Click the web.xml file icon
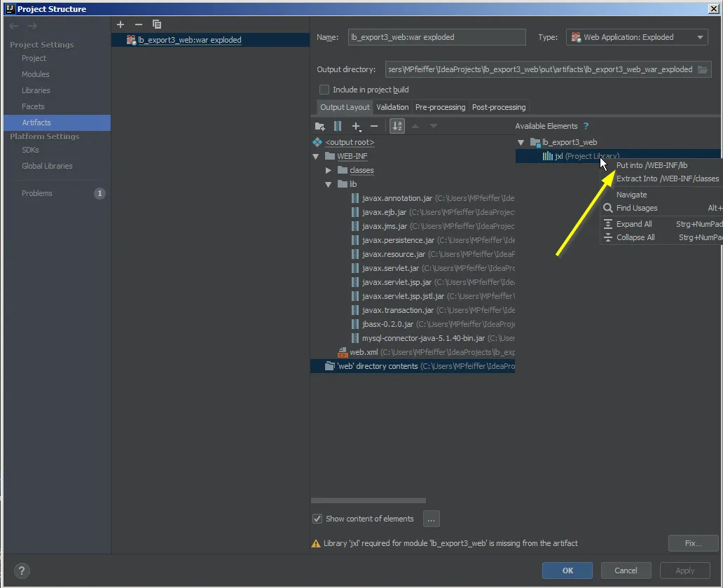The width and height of the screenshot is (723, 588). [x=343, y=353]
